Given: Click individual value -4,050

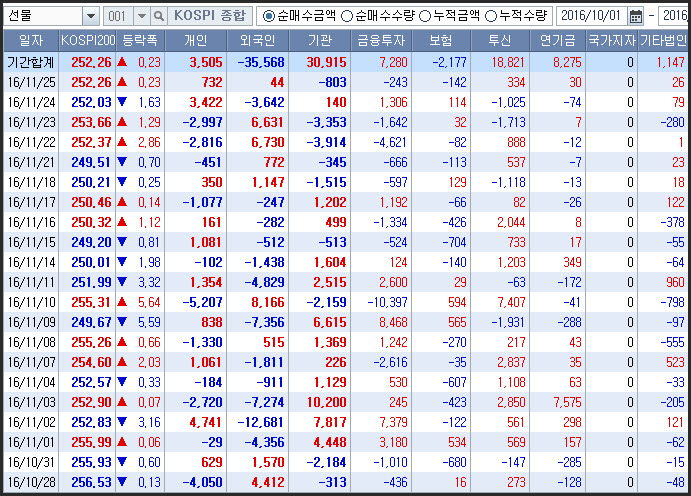Looking at the screenshot, I should pyautogui.click(x=202, y=482).
